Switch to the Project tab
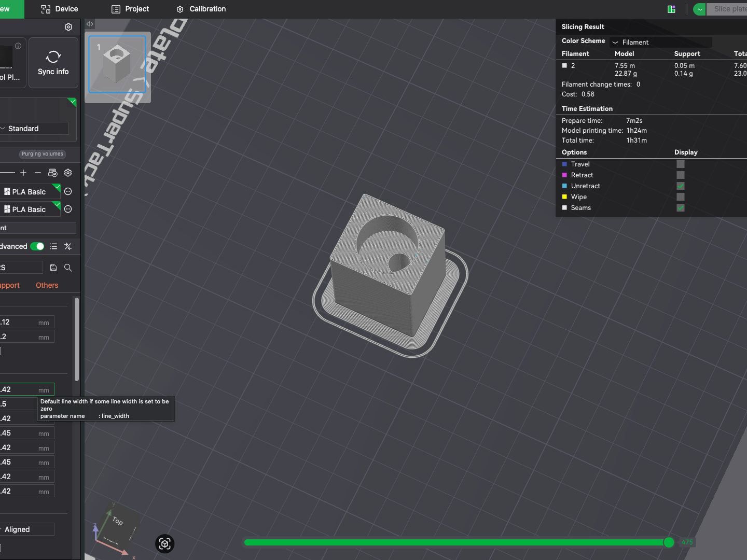 [x=130, y=9]
